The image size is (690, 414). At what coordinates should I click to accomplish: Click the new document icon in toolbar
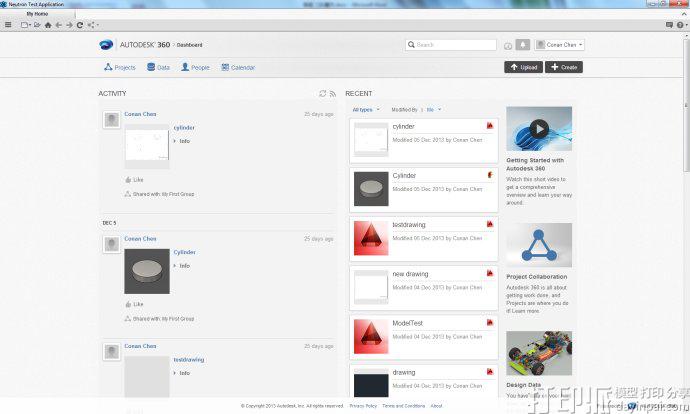click(25, 25)
